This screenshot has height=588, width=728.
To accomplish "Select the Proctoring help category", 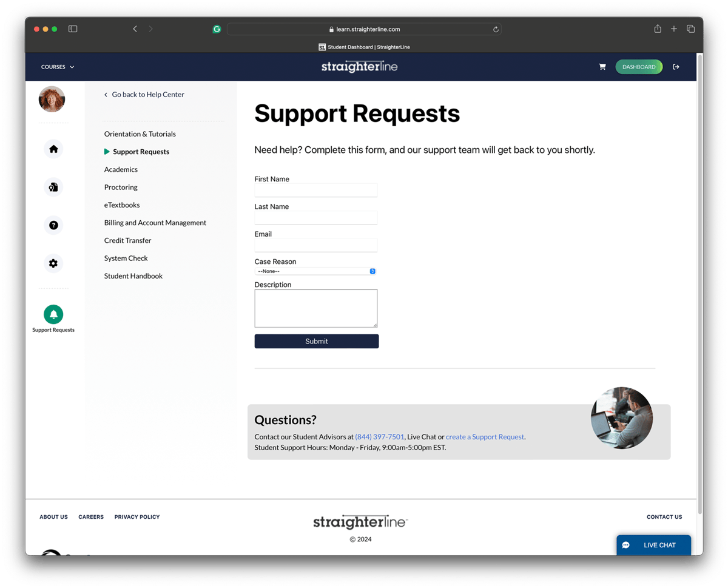I will pyautogui.click(x=121, y=187).
